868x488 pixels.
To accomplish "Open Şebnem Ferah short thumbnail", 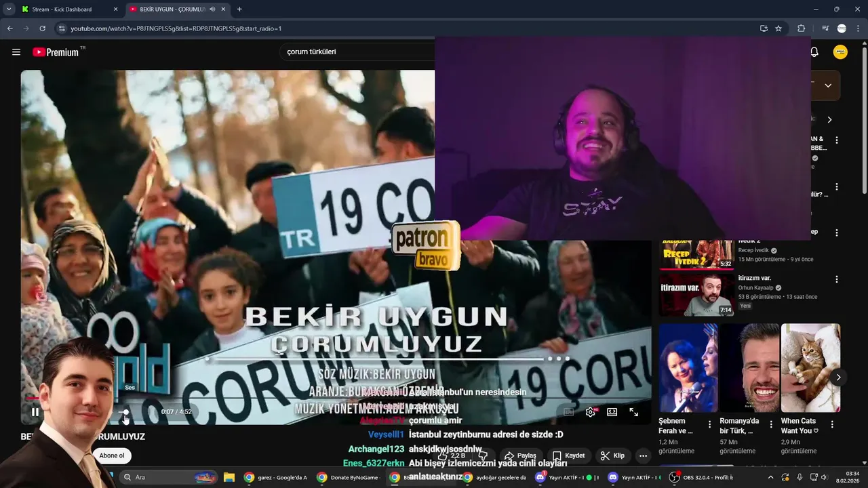I will tap(688, 367).
